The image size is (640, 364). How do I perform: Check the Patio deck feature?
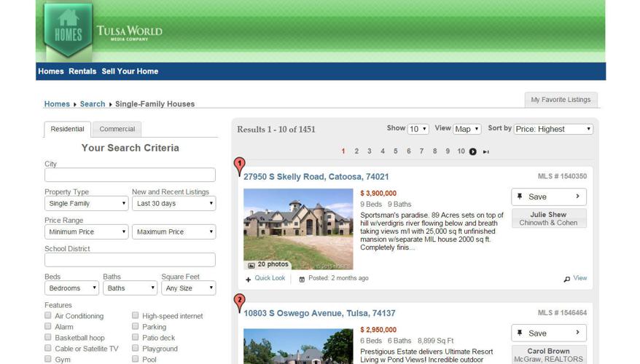[x=135, y=337]
